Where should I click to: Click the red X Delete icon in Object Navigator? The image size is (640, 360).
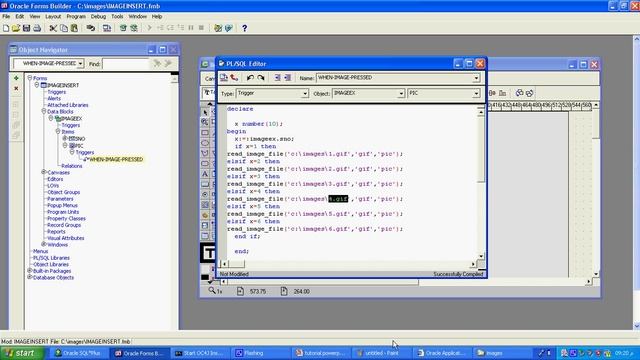(x=16, y=88)
